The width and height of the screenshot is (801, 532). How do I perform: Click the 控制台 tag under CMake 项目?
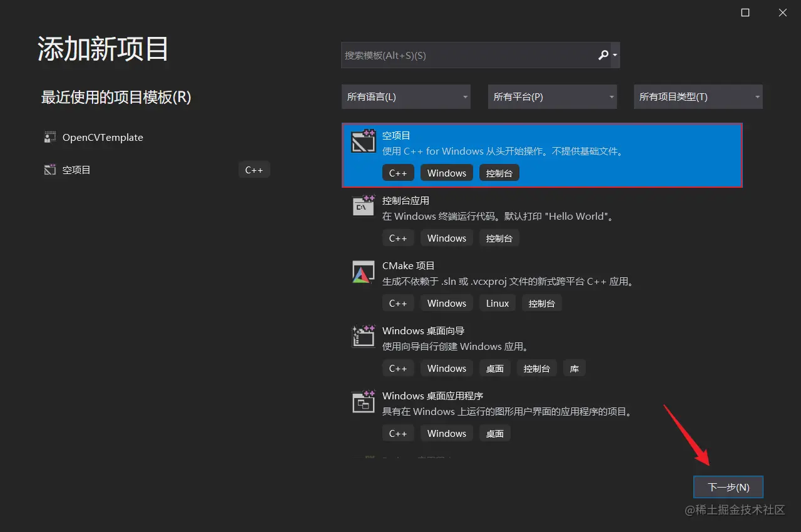click(542, 303)
